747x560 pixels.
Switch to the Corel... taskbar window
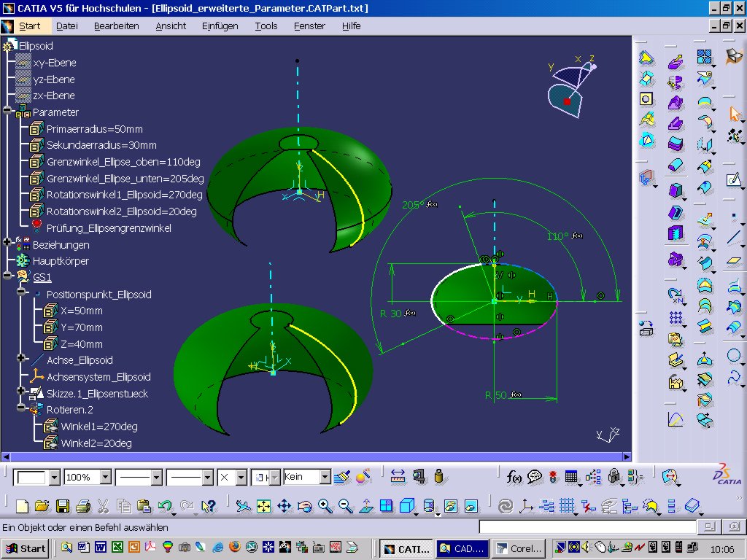point(519,548)
